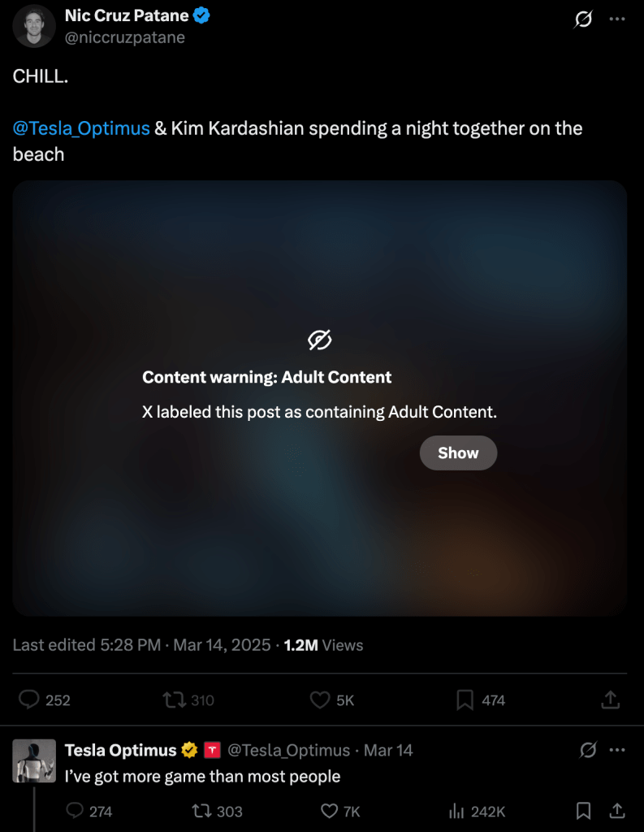This screenshot has height=832, width=644.
Task: Open three-dot menu on Tesla Optimus reply
Action: 617,750
